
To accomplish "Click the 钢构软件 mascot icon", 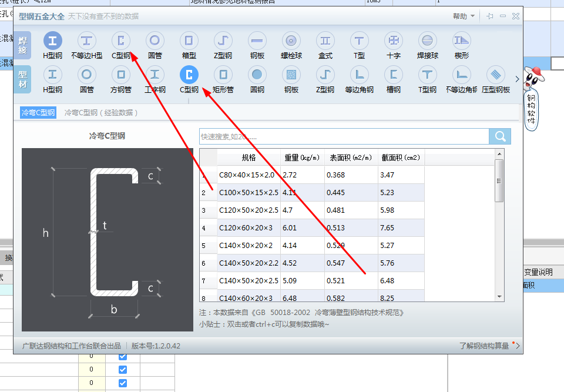I will (x=533, y=99).
